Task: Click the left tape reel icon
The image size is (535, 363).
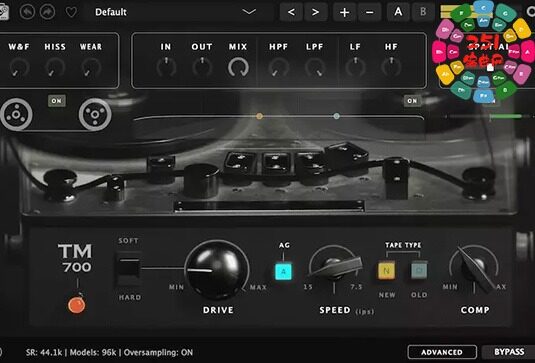Action: pos(16,115)
